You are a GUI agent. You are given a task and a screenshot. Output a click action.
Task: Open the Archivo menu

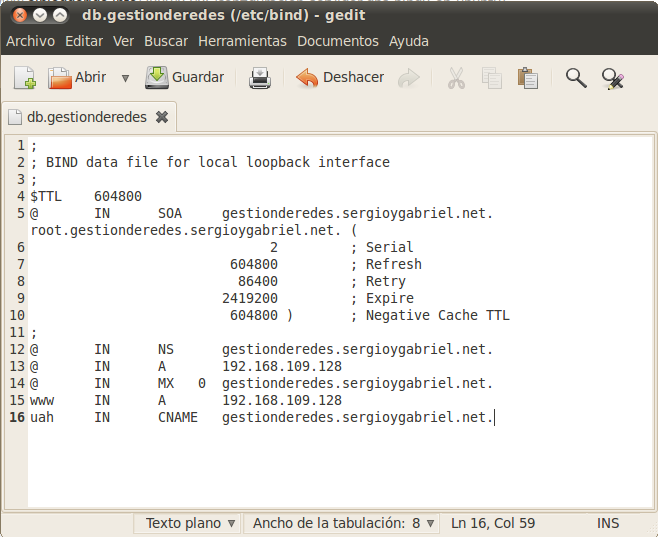click(31, 41)
